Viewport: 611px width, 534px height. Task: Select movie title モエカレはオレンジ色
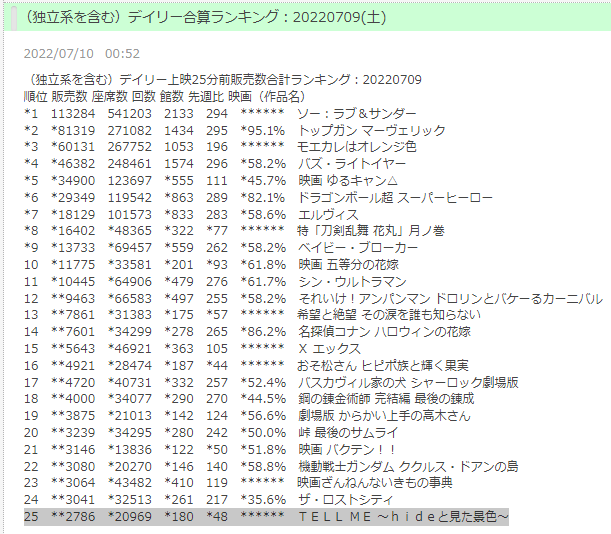(x=357, y=147)
